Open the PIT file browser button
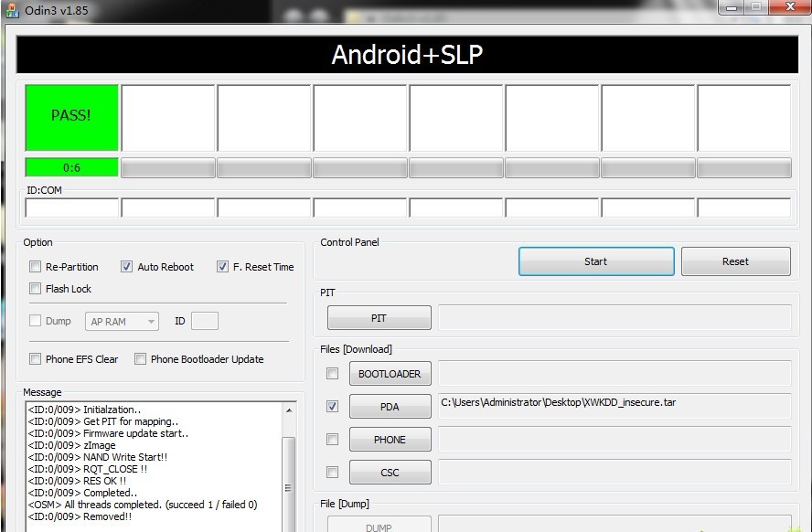Screen dimensions: 812x532 tap(379, 318)
